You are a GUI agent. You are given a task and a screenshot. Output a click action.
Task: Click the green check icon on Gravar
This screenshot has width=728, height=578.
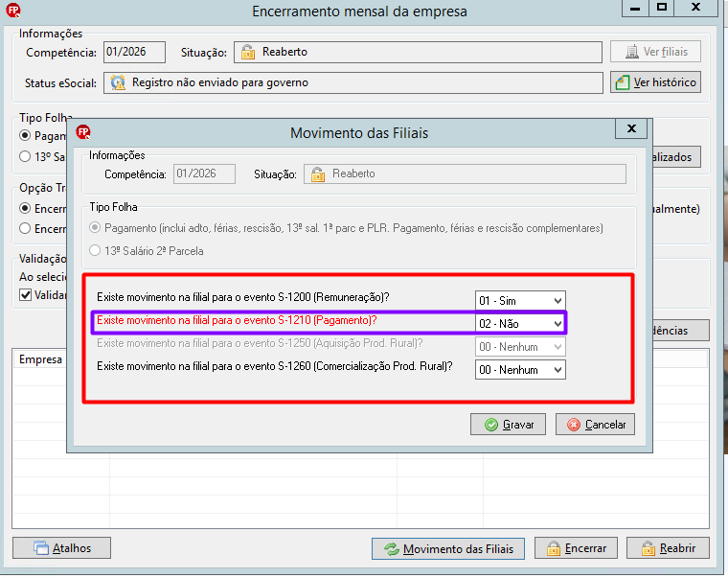click(x=490, y=425)
